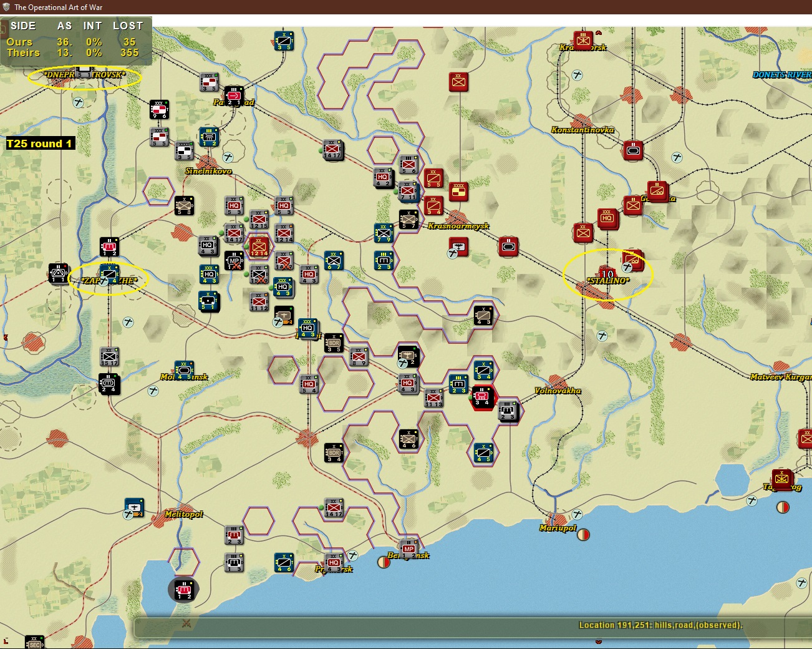
Task: Select the gray 12 15 infantry division
Action: tap(259, 220)
